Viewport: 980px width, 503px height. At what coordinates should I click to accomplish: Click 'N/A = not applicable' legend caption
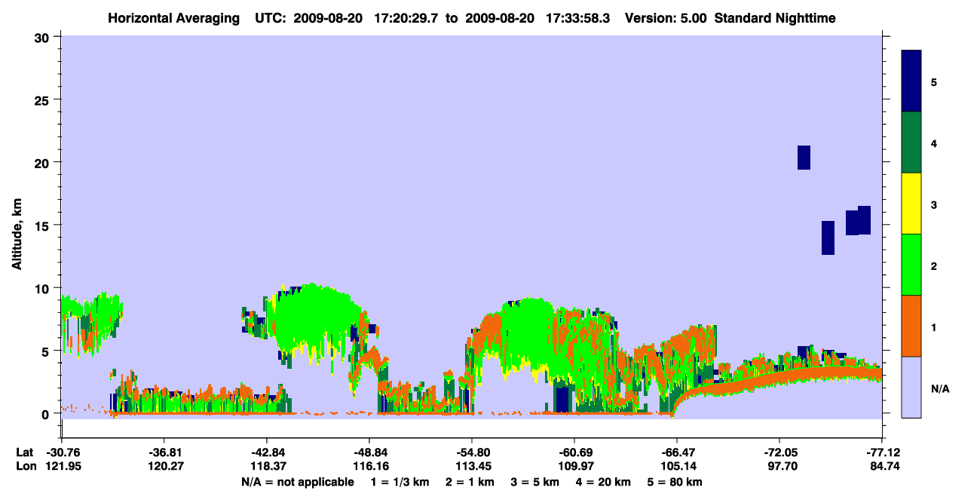[297, 482]
